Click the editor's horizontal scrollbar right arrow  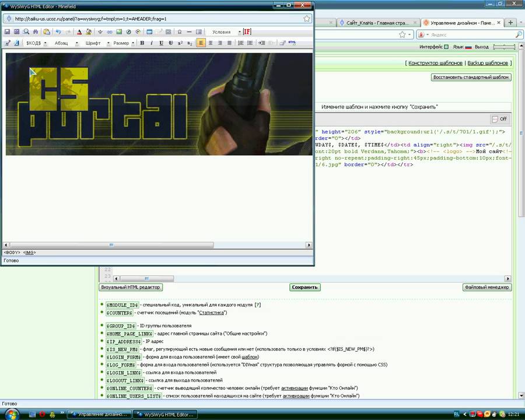pyautogui.click(x=309, y=245)
